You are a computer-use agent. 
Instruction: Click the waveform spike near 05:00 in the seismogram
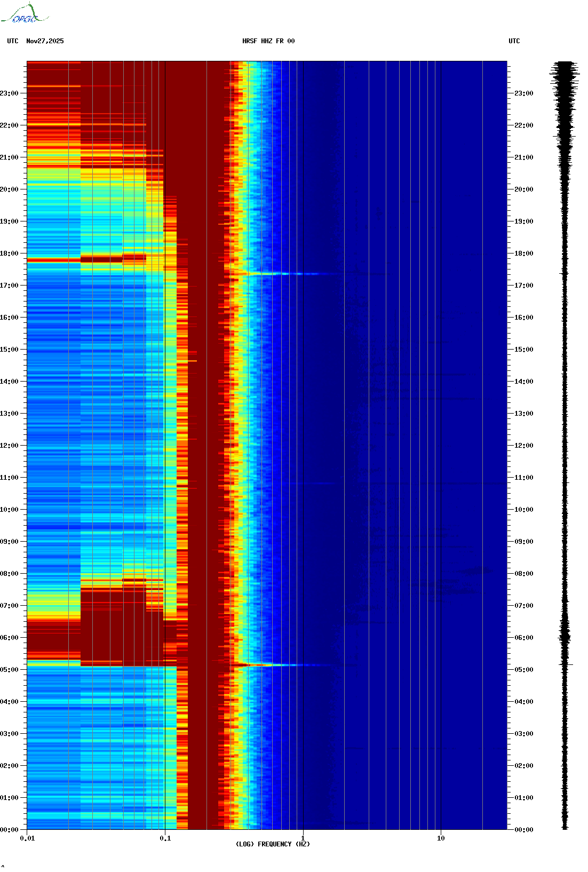point(566,664)
